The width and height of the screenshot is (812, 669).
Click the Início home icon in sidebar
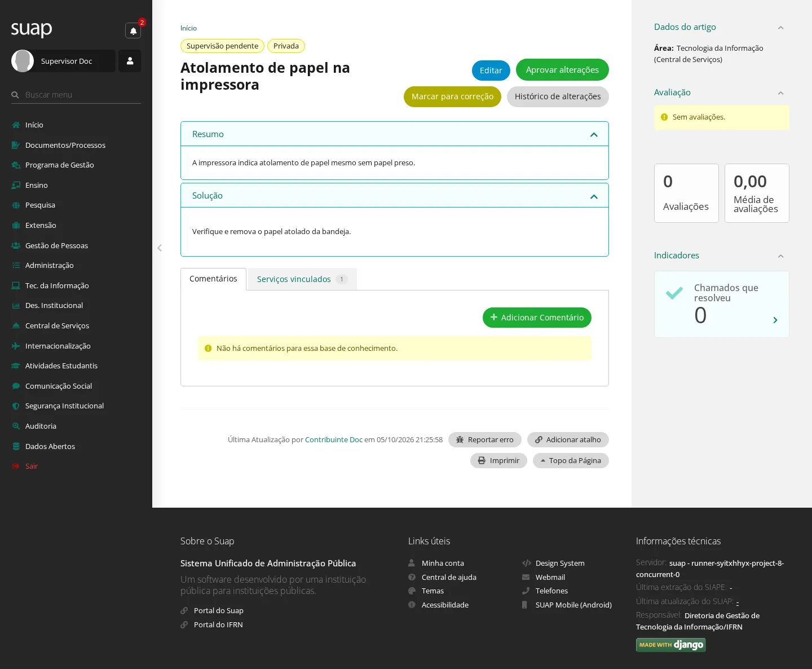point(16,125)
